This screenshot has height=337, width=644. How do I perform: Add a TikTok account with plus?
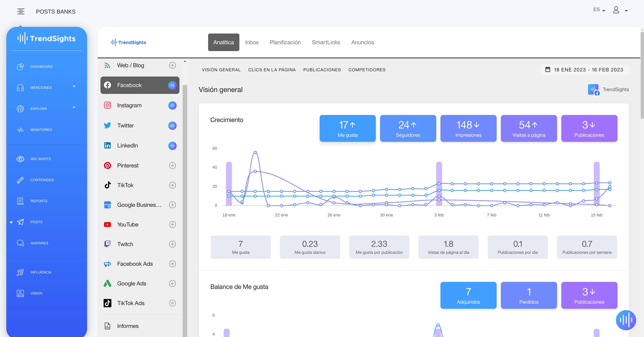click(x=172, y=185)
